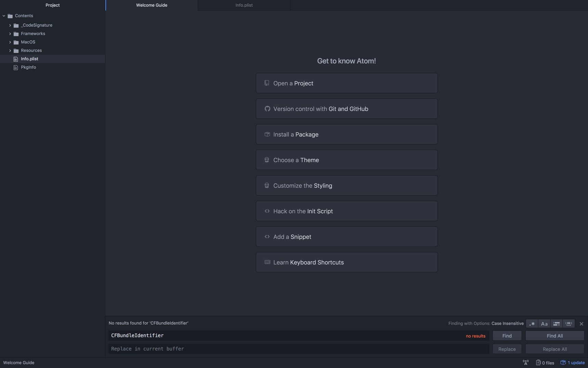Focus the CFBundleIdentifier find field
The image size is (588, 368).
tap(299, 336)
